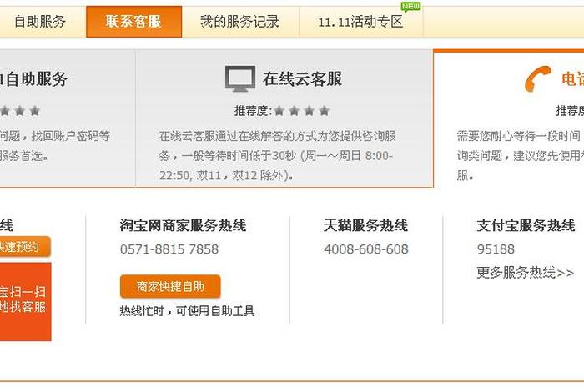Click the 支付宝服务热线 heading
This screenshot has width=584, height=392.
coord(526,225)
